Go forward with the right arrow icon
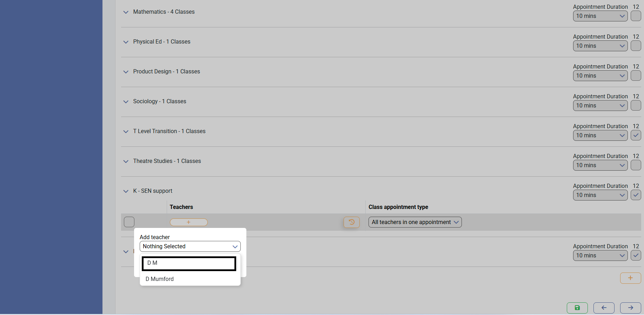644x315 pixels. click(630, 308)
